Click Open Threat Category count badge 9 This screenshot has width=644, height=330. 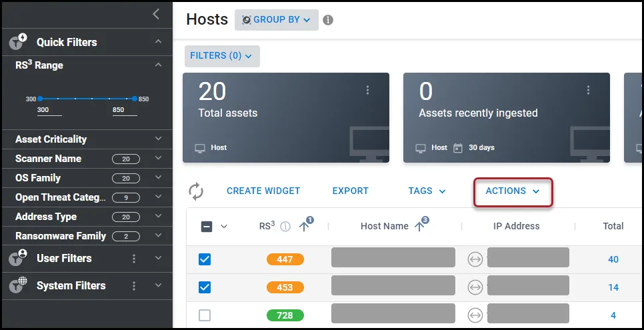click(x=126, y=198)
